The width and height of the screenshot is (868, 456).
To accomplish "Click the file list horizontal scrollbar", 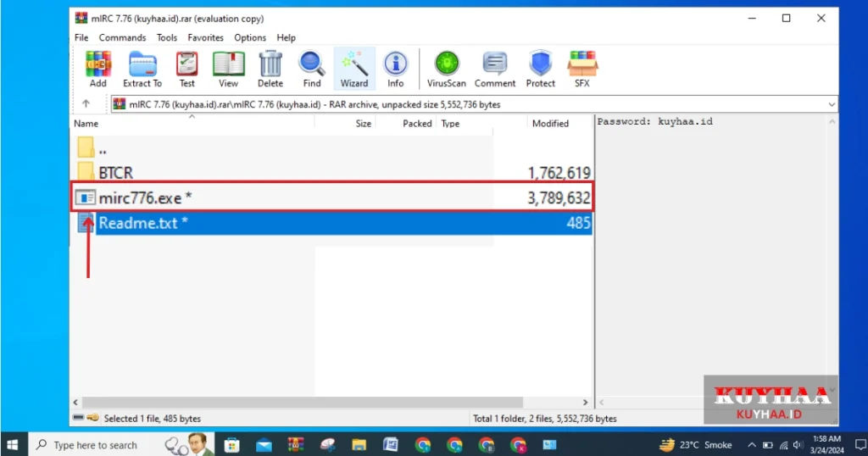I will point(303,403).
